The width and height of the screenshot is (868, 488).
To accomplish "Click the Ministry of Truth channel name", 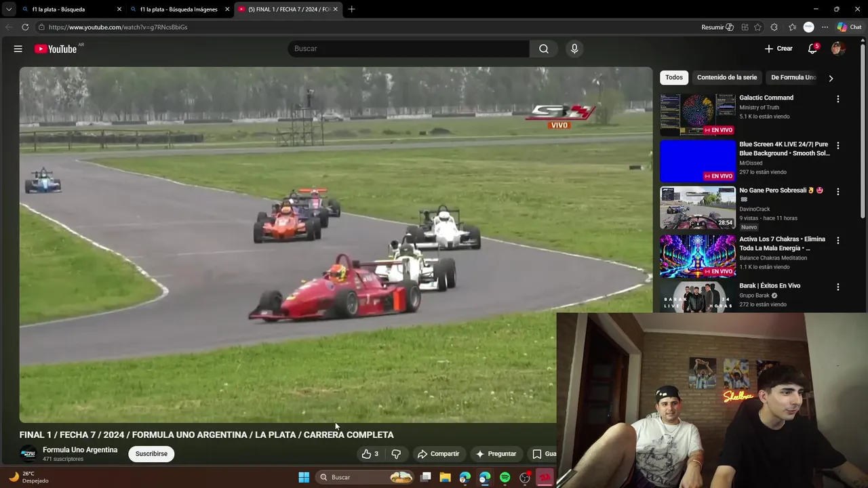I will [x=759, y=108].
